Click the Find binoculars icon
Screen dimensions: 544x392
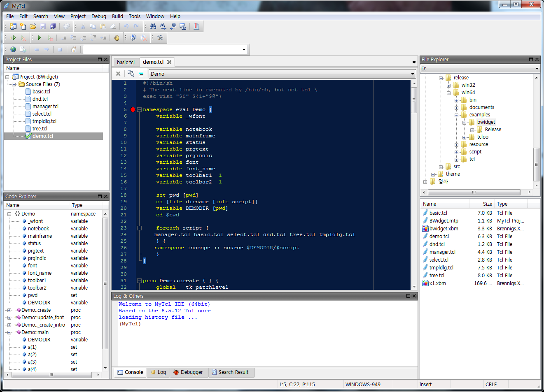tap(153, 26)
